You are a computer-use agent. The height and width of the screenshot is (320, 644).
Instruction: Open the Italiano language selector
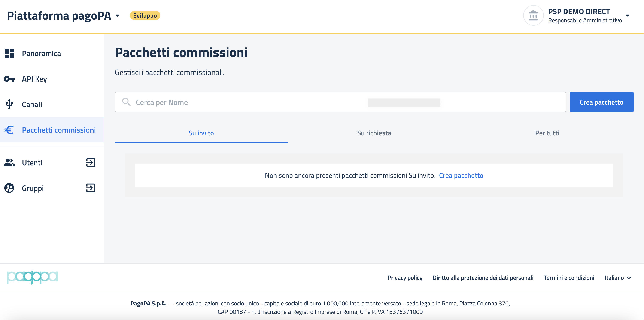pyautogui.click(x=617, y=278)
